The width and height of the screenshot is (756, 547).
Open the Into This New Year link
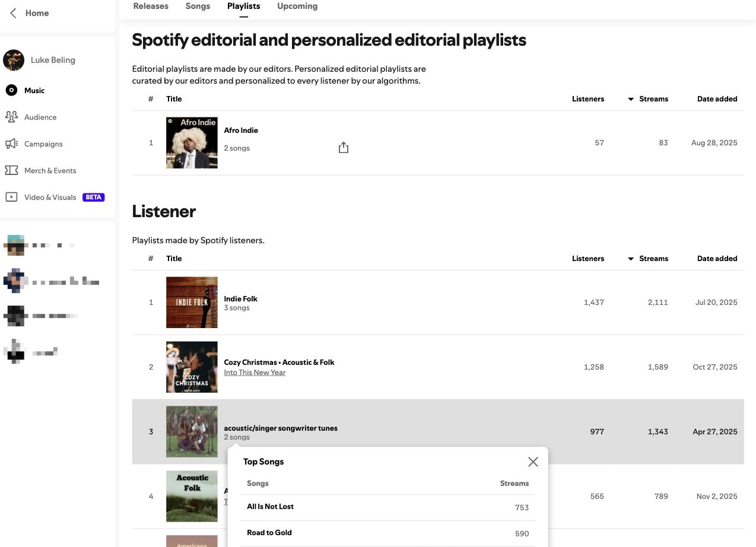point(255,373)
